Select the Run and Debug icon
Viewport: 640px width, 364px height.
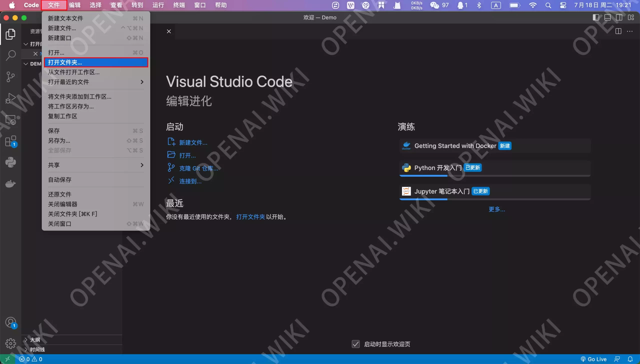10,98
